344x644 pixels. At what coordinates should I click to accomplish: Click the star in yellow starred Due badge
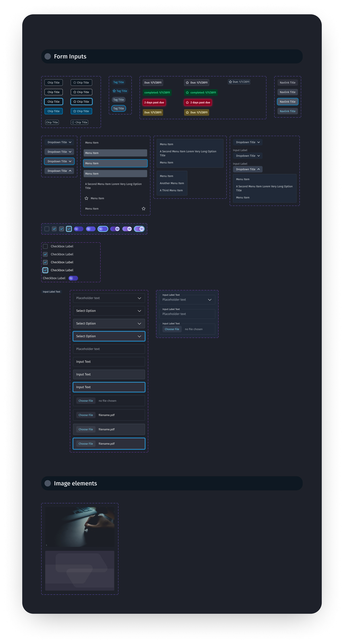[x=187, y=112]
